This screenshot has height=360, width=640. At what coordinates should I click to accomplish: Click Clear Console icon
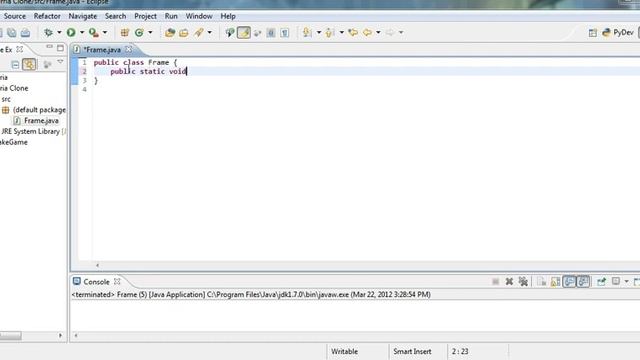(x=542, y=282)
